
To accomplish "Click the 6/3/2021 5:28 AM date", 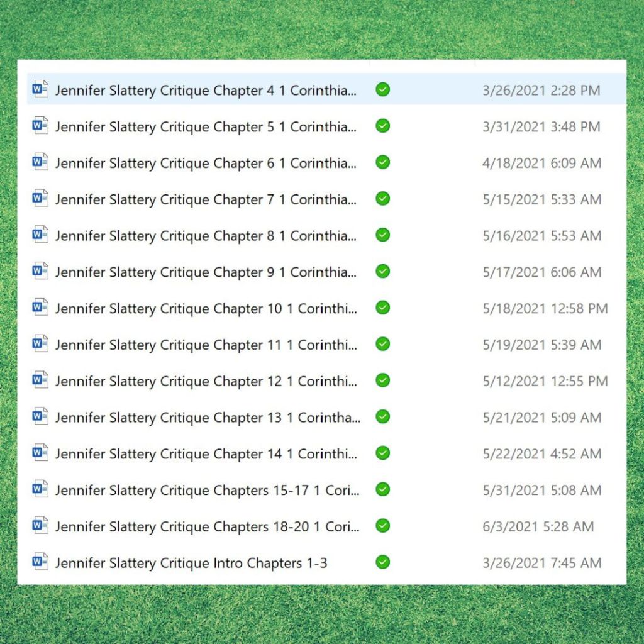I will [x=538, y=526].
